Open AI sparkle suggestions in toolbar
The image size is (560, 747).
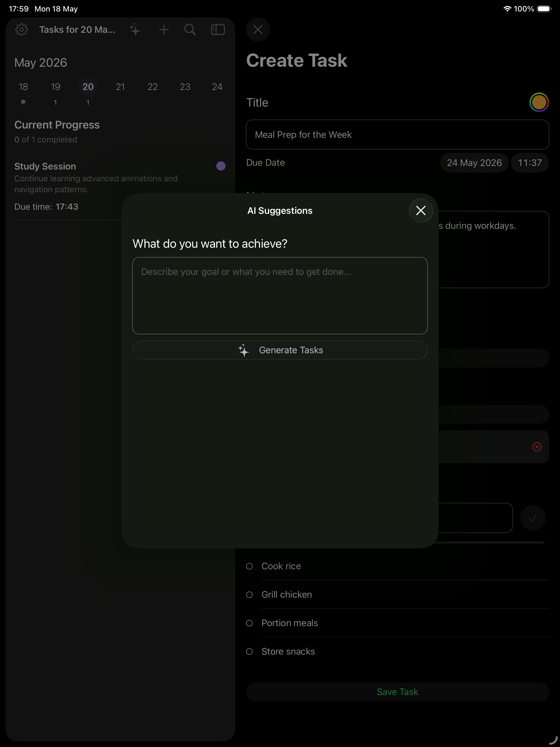[135, 30]
